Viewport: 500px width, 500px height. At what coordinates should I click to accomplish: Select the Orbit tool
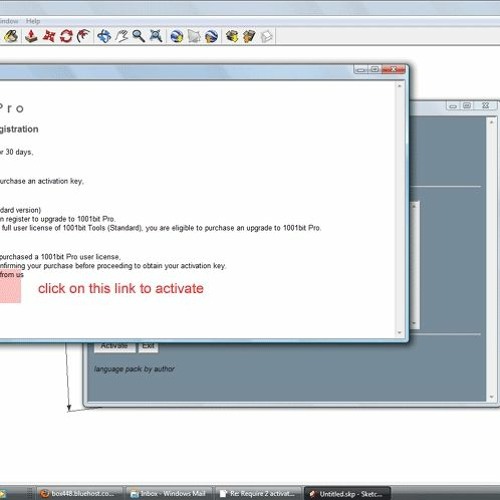click(104, 36)
